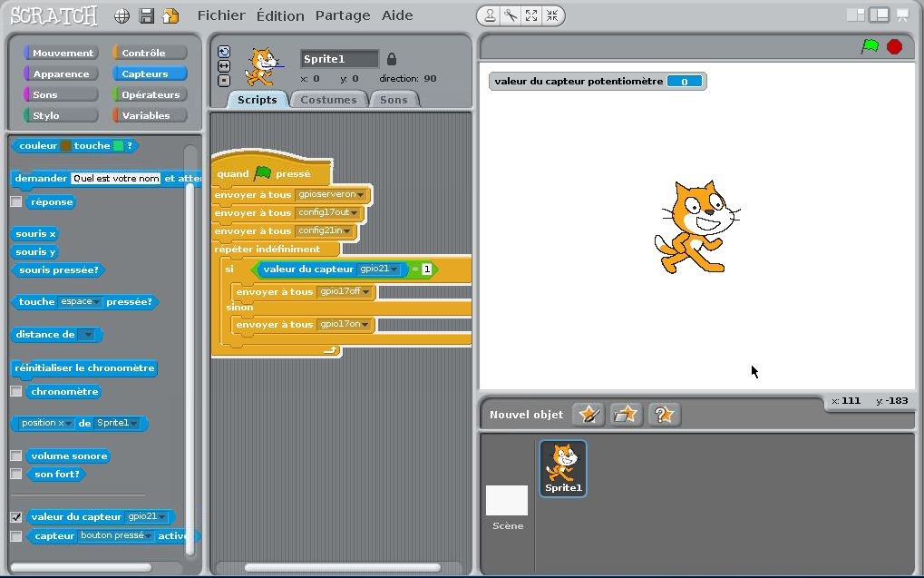Image resolution: width=924 pixels, height=578 pixels.
Task: Uncheck the valeur du capteur checkbox
Action: point(16,516)
